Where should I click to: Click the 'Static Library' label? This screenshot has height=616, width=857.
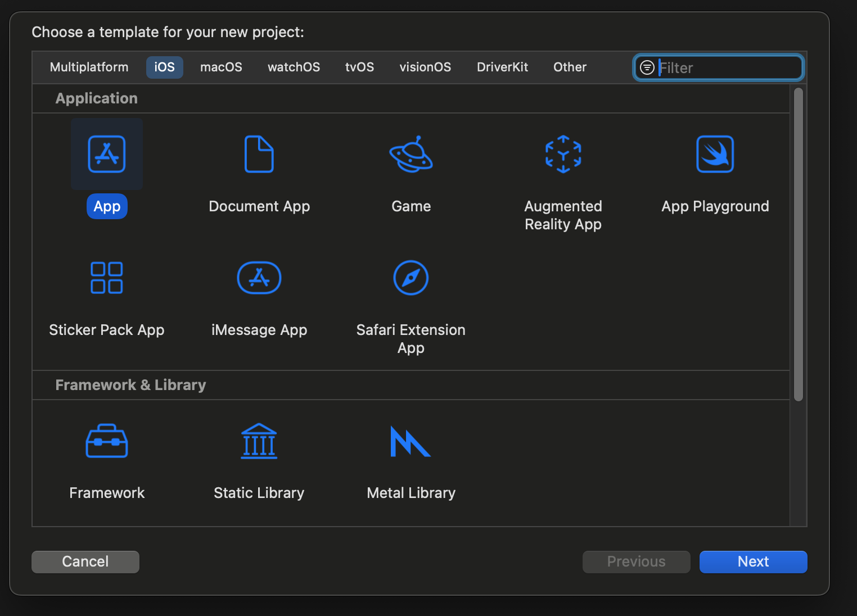[259, 493]
